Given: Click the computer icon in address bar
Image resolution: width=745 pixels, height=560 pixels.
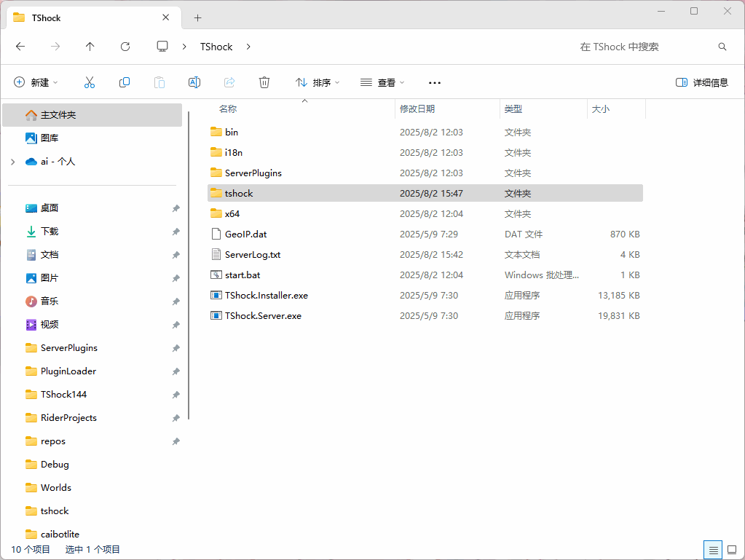Looking at the screenshot, I should pos(162,47).
